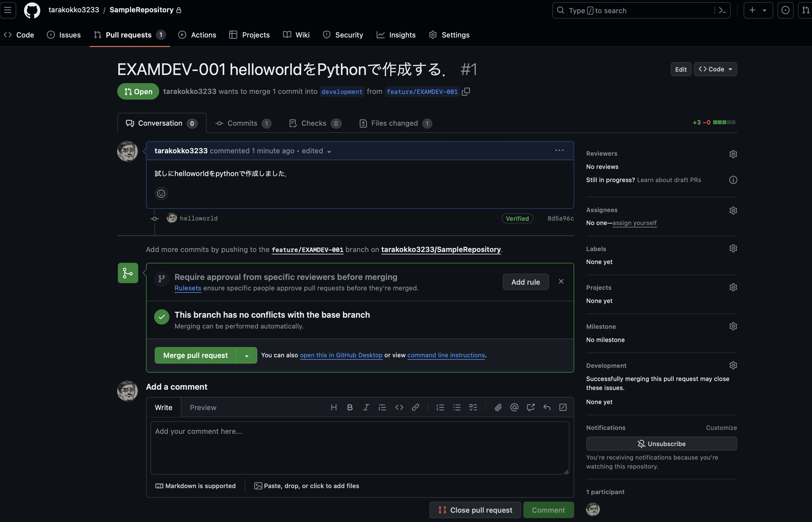Open merge options dropdown next to Merge pull request

click(247, 355)
